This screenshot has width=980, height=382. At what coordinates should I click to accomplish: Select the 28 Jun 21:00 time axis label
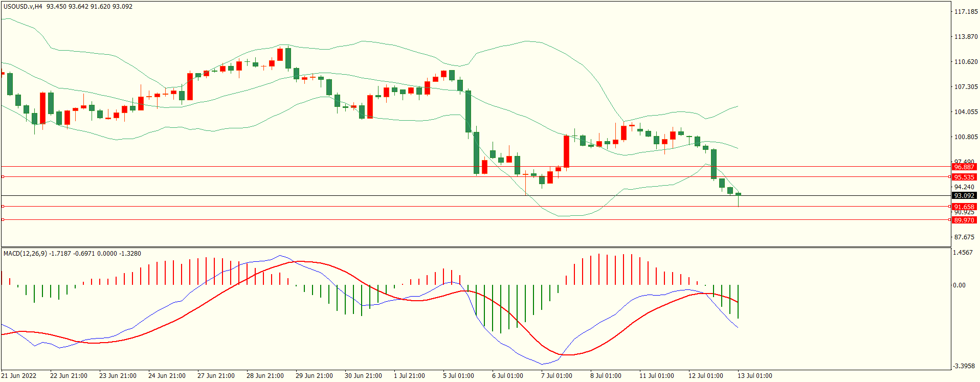[x=265, y=376]
